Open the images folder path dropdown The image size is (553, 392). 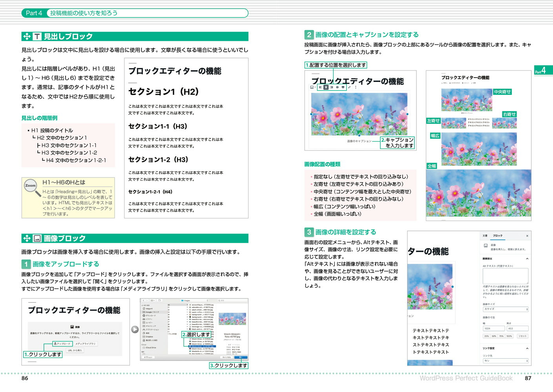coord(194,301)
